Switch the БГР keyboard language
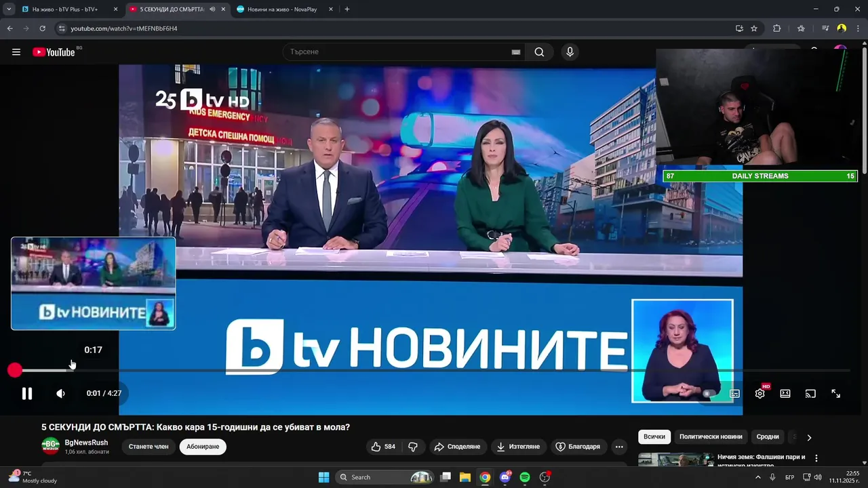This screenshot has width=868, height=488. click(x=790, y=477)
